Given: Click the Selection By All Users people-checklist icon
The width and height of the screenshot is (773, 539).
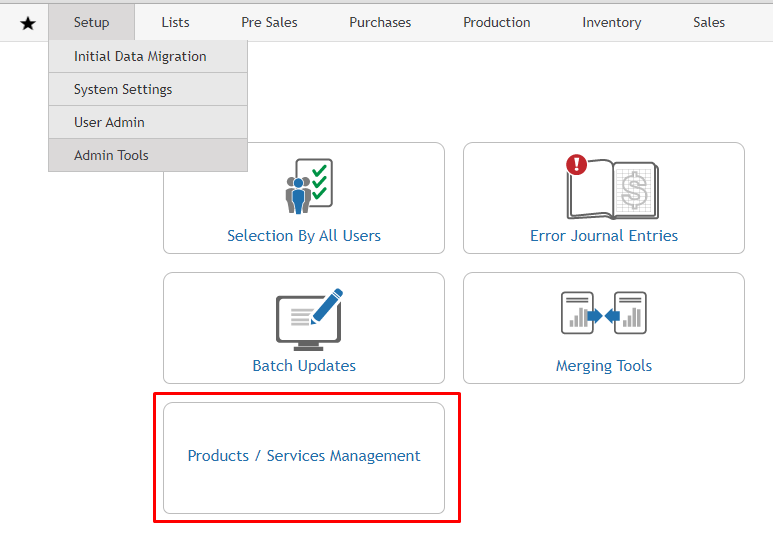Looking at the screenshot, I should coord(309,186).
